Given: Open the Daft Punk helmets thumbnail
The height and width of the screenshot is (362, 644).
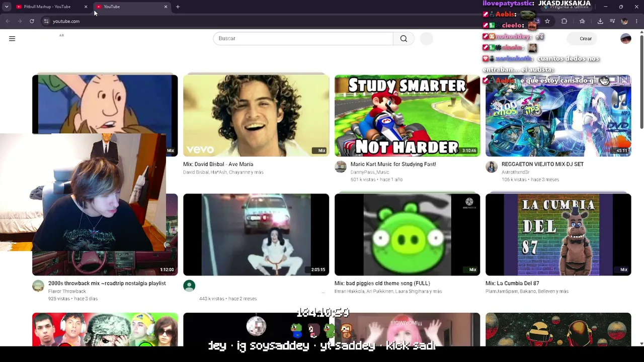Looking at the screenshot, I should click(558, 329).
